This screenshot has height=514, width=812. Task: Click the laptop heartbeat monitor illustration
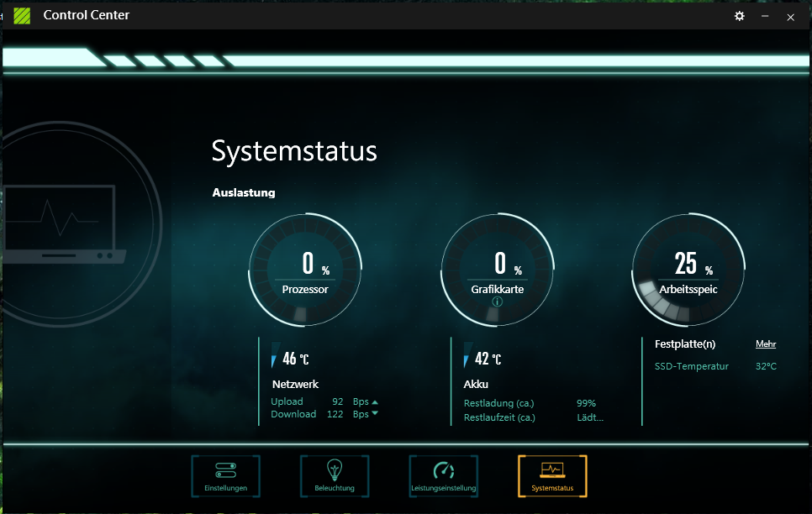pyautogui.click(x=64, y=224)
